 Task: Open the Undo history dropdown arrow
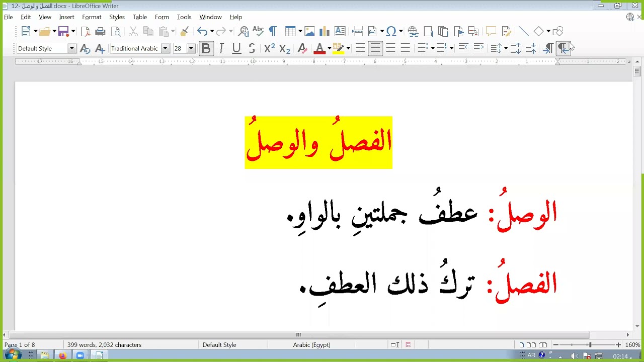click(x=212, y=32)
